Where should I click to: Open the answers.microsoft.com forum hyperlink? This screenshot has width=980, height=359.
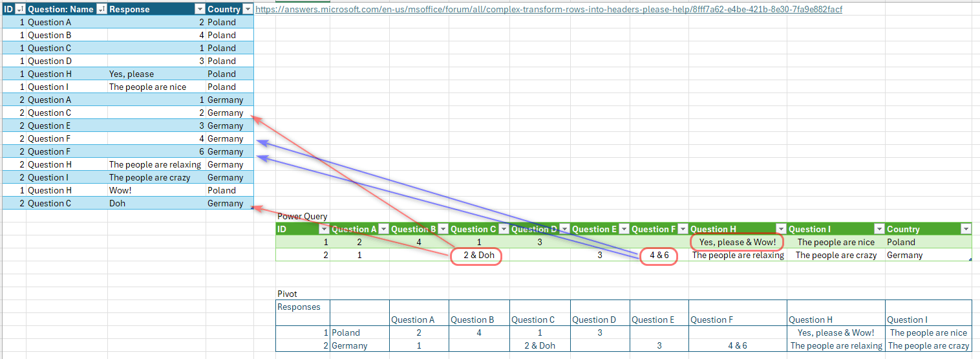[x=549, y=9]
